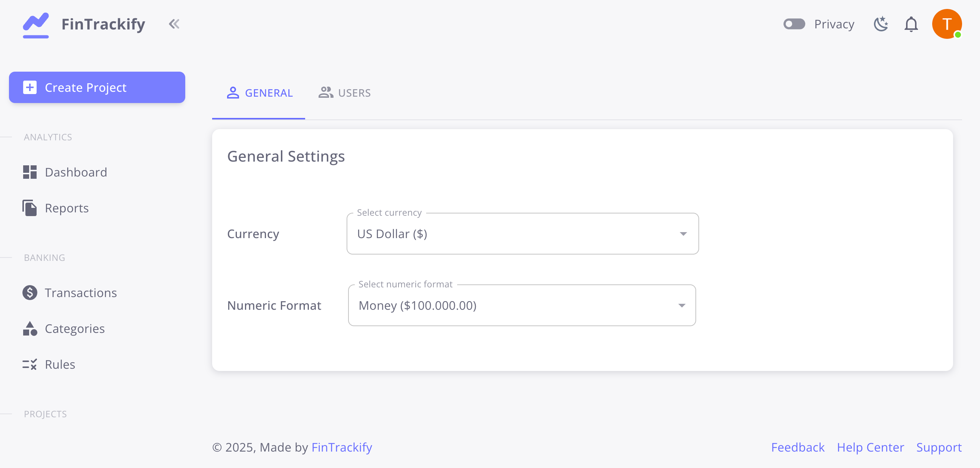The image size is (980, 468).
Task: Open notifications via the bell icon
Action: [x=912, y=24]
